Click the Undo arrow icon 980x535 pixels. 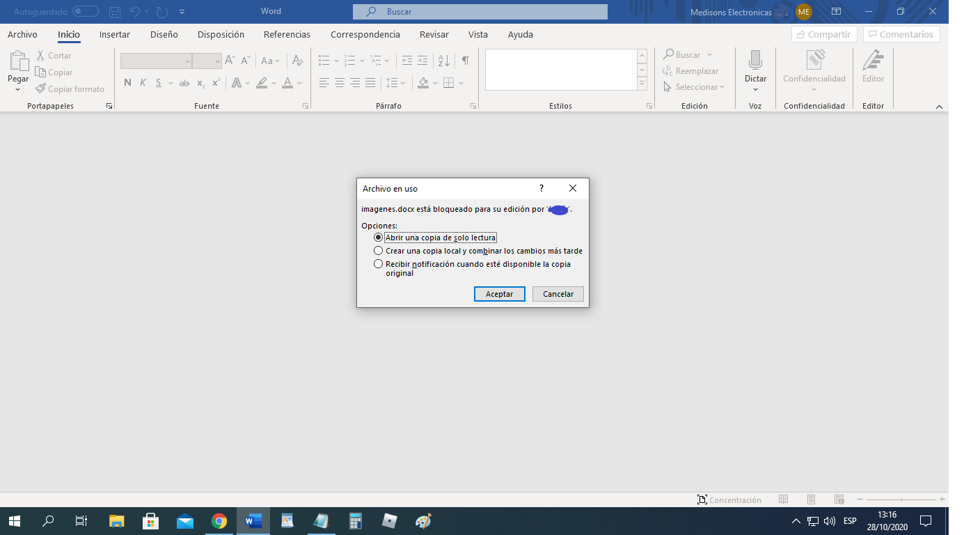tap(135, 12)
